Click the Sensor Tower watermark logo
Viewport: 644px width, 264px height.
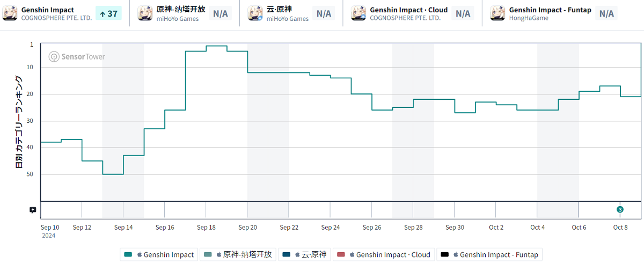coord(77,56)
